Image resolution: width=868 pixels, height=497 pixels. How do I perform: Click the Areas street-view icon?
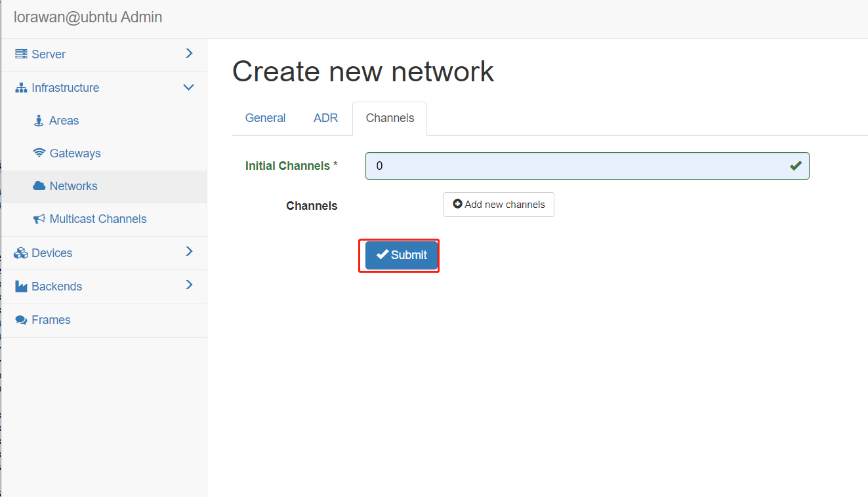(39, 121)
